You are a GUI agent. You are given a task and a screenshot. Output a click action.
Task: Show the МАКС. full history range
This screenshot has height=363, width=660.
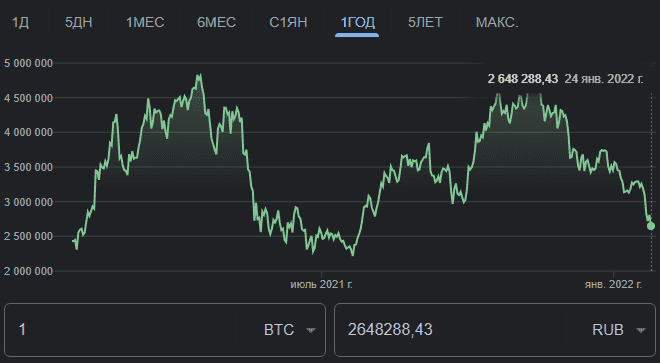[497, 22]
